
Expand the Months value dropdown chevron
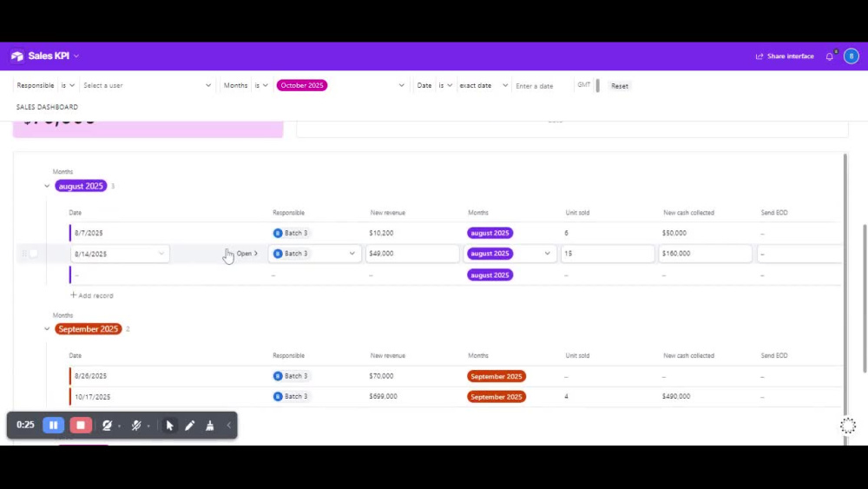click(401, 85)
